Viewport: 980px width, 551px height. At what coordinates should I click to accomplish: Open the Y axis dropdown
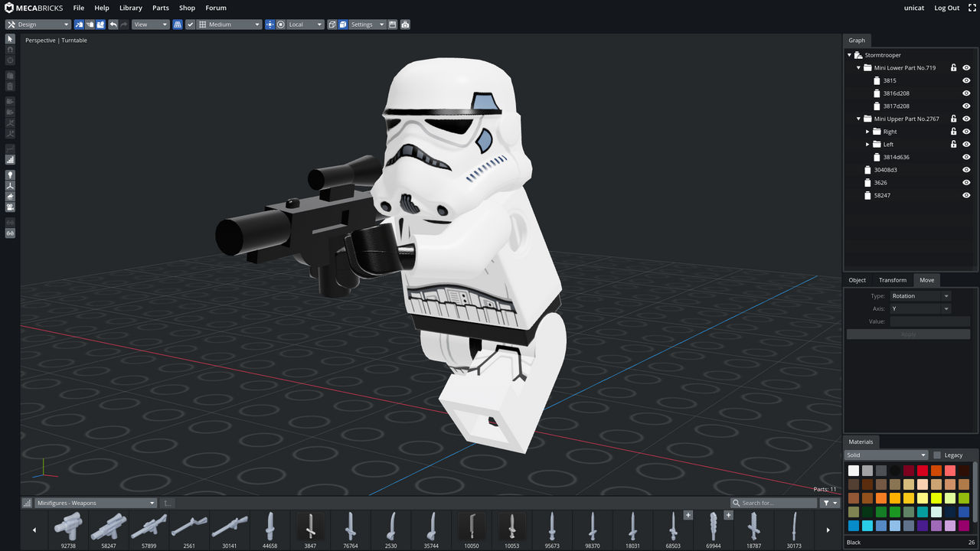tap(920, 308)
